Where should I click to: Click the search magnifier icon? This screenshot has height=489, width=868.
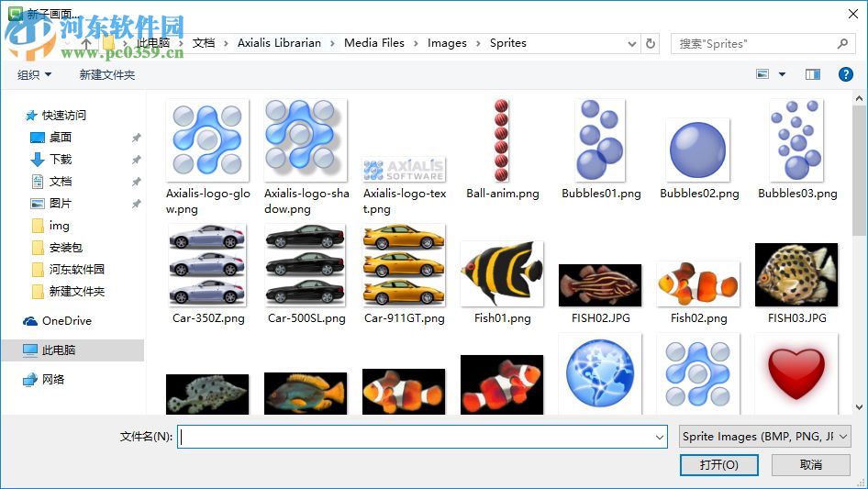tap(842, 43)
